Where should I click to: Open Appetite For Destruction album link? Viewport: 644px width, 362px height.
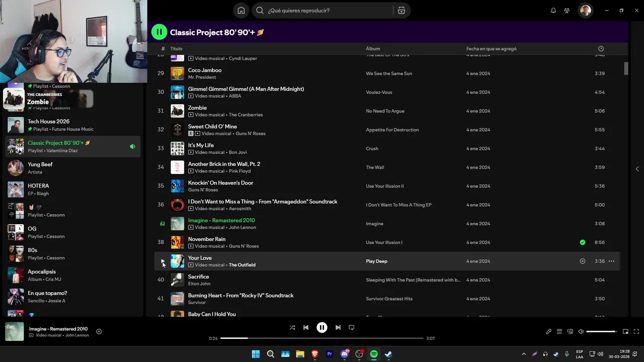tap(392, 130)
